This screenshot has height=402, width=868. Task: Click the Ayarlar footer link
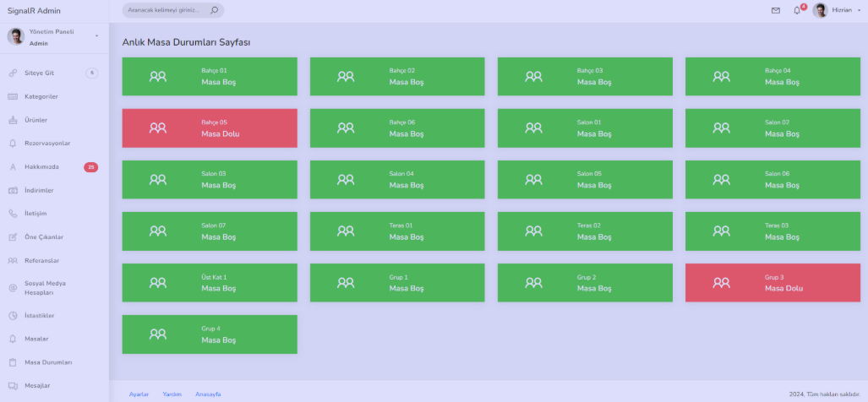tap(139, 394)
